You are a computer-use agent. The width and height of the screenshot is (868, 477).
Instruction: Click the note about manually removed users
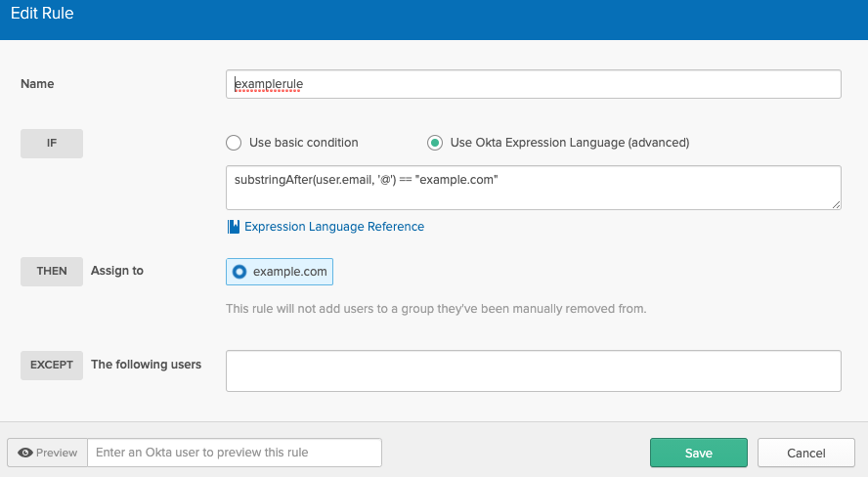pos(436,309)
